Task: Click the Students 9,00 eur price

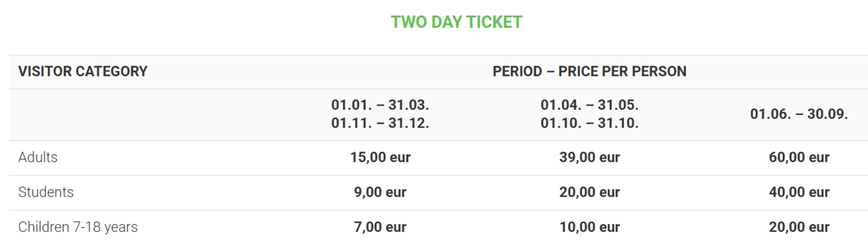Action: tap(380, 192)
